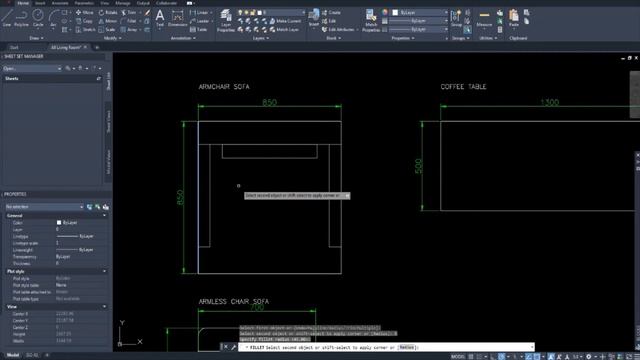Select the Group tool
This screenshot has height=360, width=640.
[456, 18]
